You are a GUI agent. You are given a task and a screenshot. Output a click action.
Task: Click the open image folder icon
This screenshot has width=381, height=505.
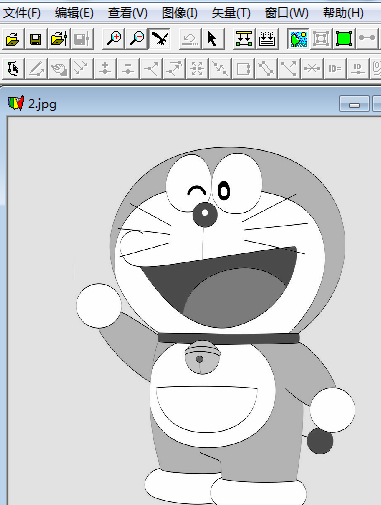tap(13, 39)
